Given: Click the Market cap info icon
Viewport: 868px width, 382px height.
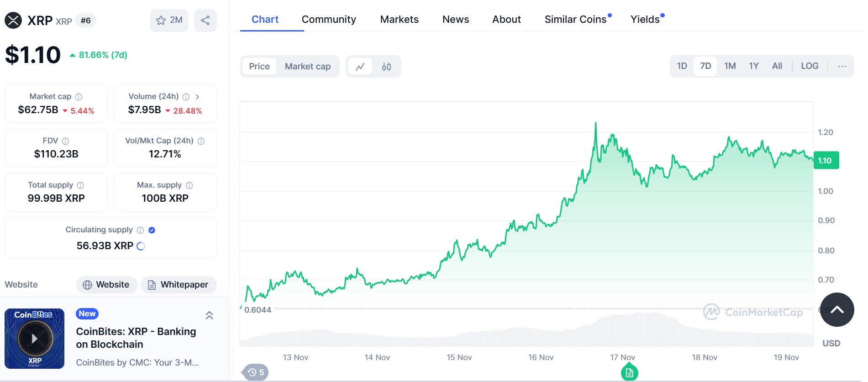Looking at the screenshot, I should pos(79,97).
